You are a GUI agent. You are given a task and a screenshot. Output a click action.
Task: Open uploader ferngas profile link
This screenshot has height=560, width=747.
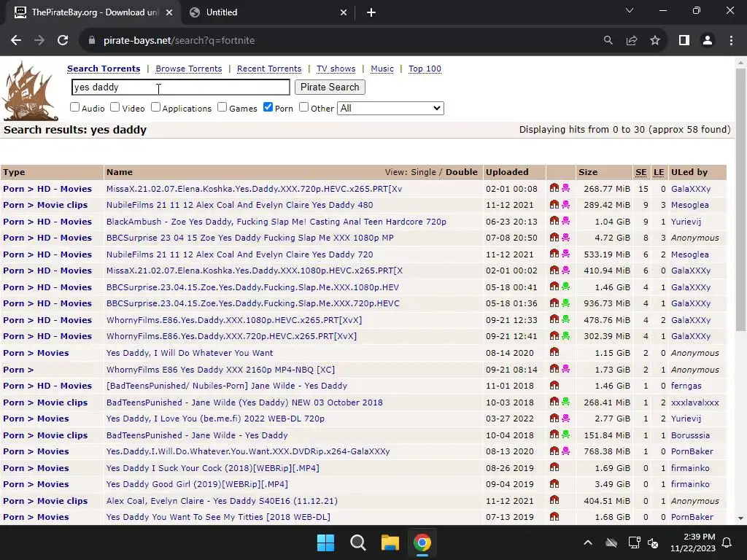click(686, 386)
